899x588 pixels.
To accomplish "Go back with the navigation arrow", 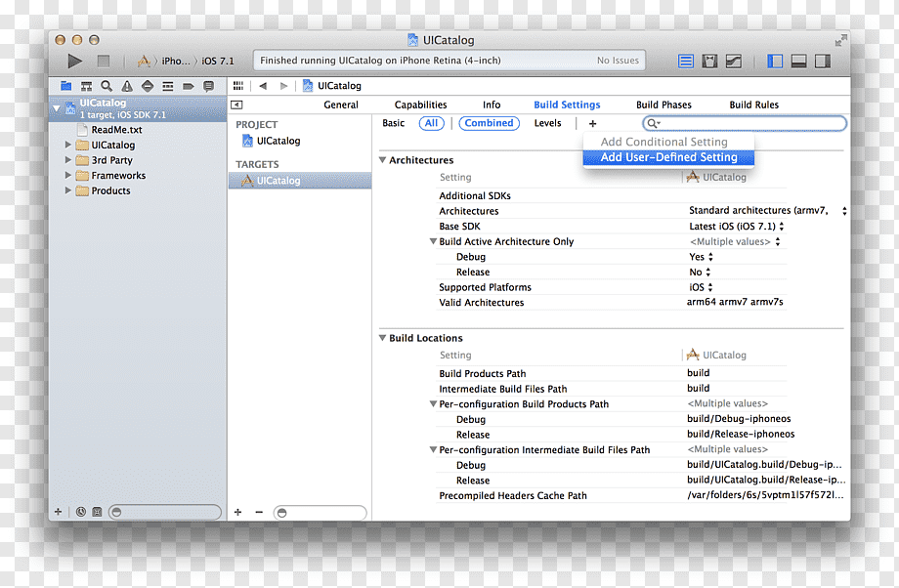I will [263, 86].
